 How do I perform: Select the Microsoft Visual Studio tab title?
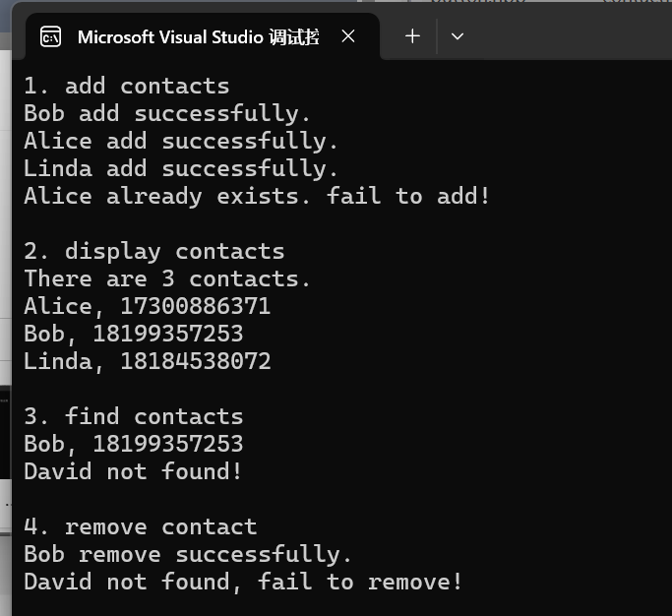pos(197,37)
